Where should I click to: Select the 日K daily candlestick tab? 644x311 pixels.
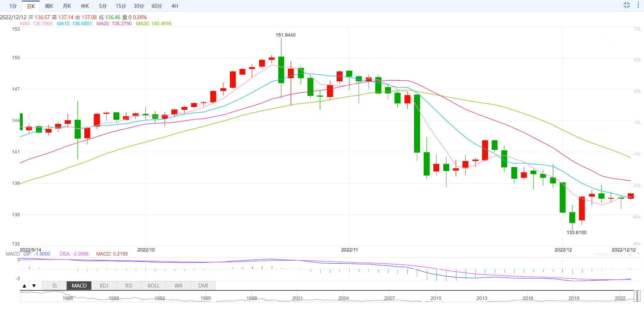pos(31,6)
